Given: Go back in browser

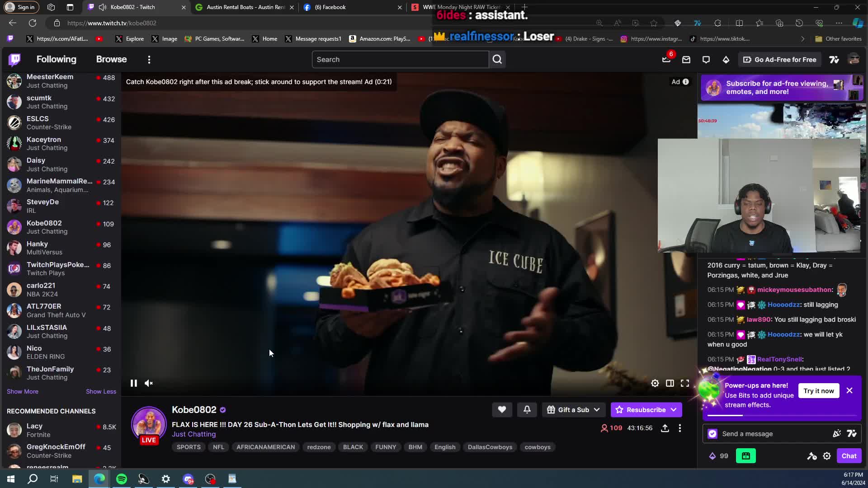Looking at the screenshot, I should click(x=13, y=23).
